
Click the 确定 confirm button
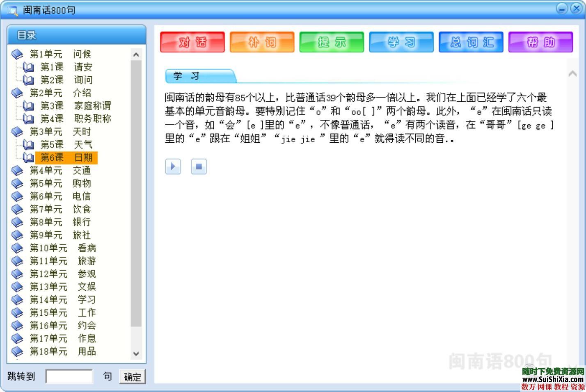click(132, 376)
